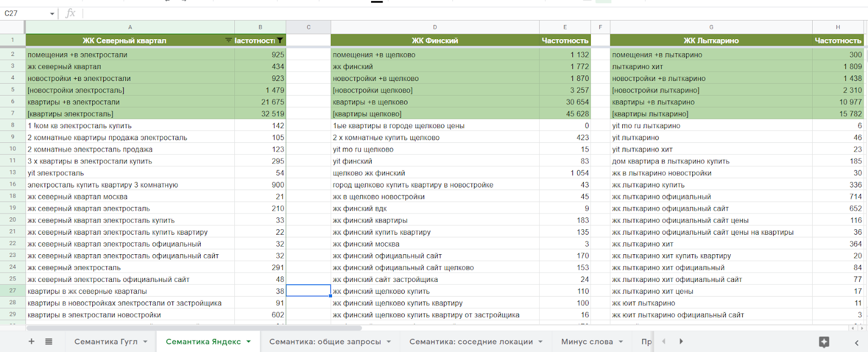868x352 pixels.
Task: Select row 1 header
Action: pos(12,40)
